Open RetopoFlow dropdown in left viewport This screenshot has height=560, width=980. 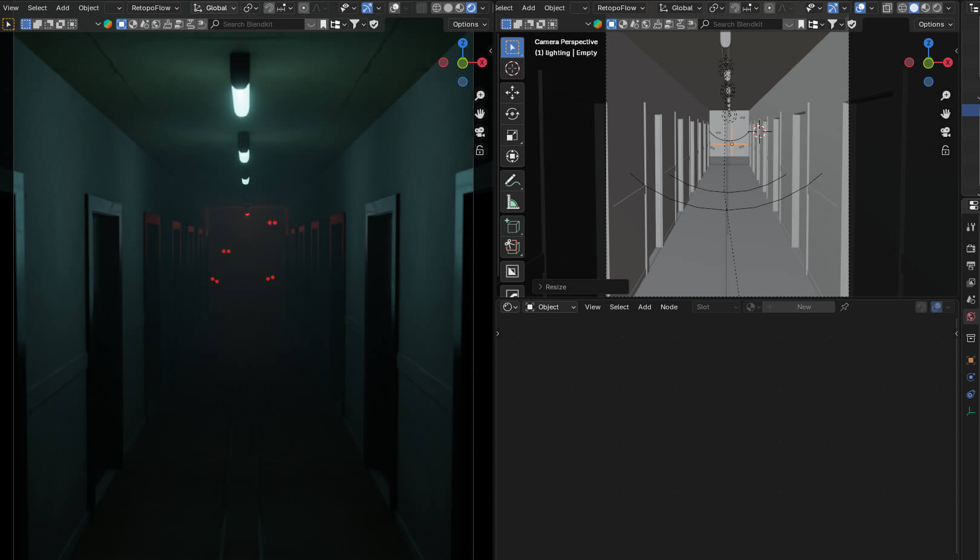click(x=155, y=8)
